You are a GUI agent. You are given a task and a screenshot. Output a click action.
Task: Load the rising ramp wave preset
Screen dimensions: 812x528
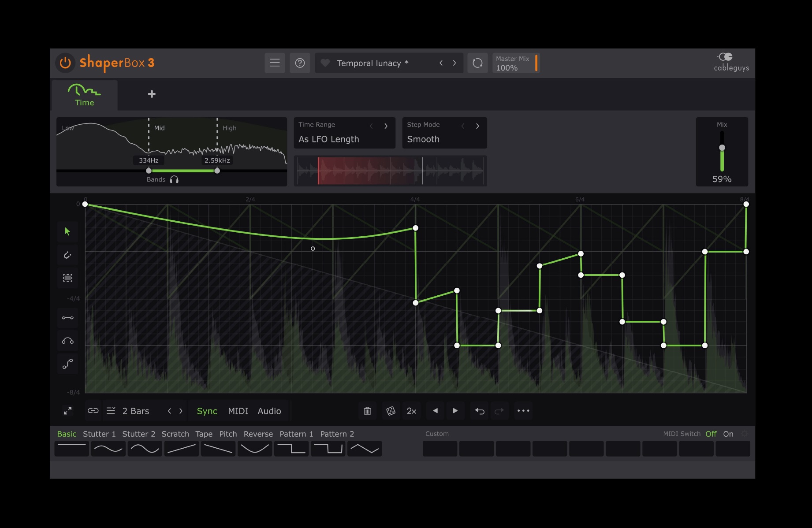click(182, 449)
